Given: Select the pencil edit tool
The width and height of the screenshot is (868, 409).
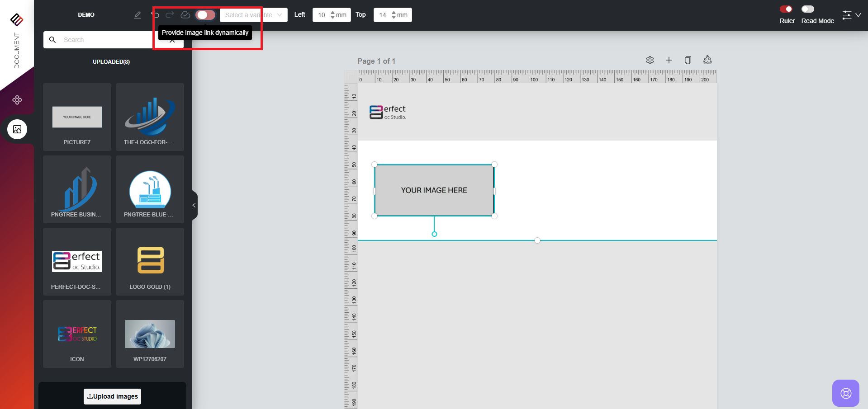Looking at the screenshot, I should 138,14.
